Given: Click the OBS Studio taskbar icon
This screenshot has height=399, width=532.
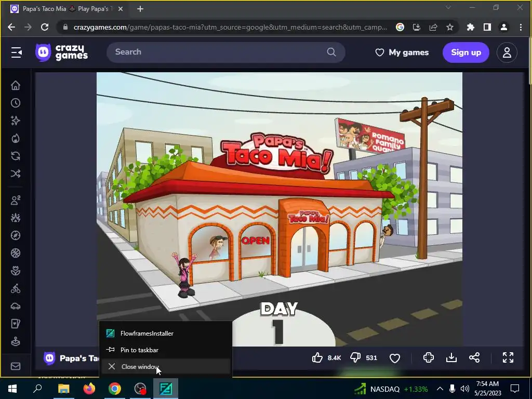Looking at the screenshot, I should [x=140, y=389].
